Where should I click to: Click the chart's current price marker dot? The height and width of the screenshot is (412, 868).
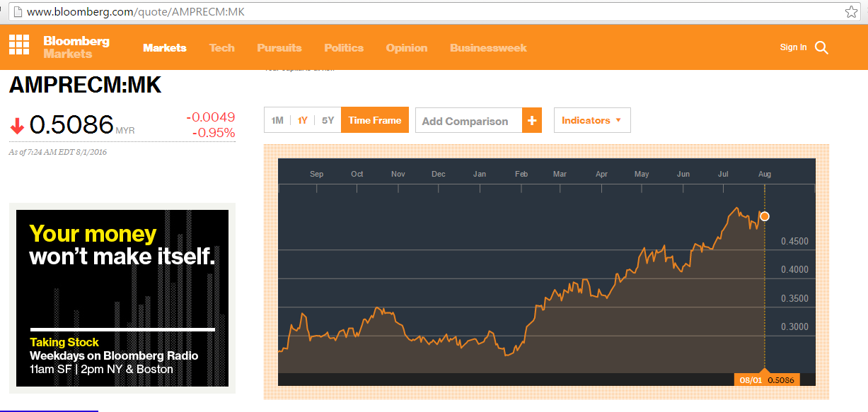764,216
